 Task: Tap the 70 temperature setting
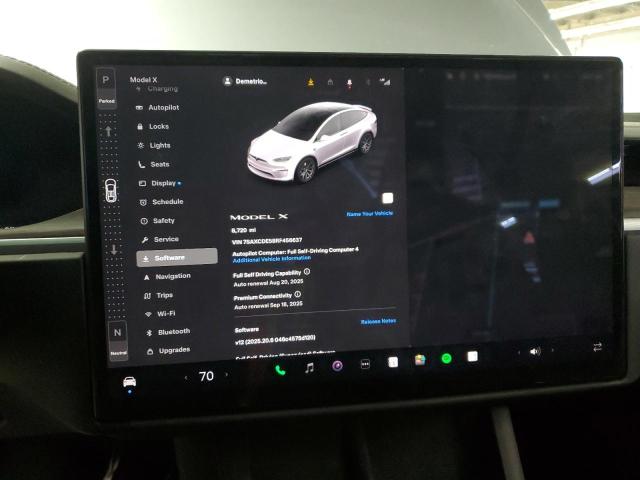(206, 376)
